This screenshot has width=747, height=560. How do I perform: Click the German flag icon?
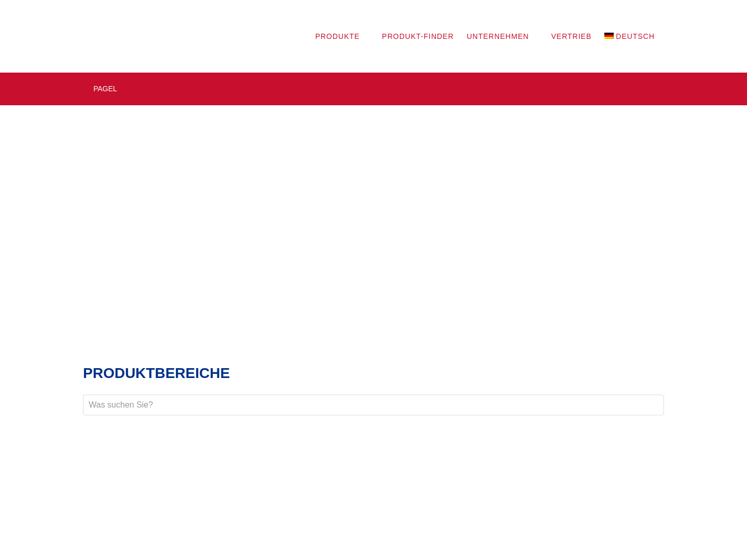tap(609, 36)
